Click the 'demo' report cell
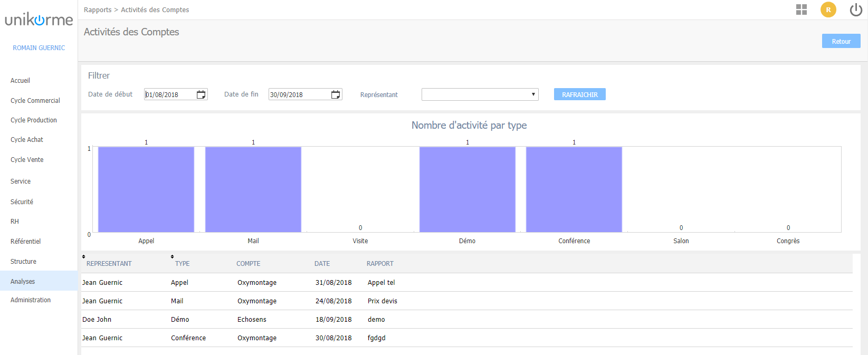The height and width of the screenshot is (355, 868). [x=376, y=320]
